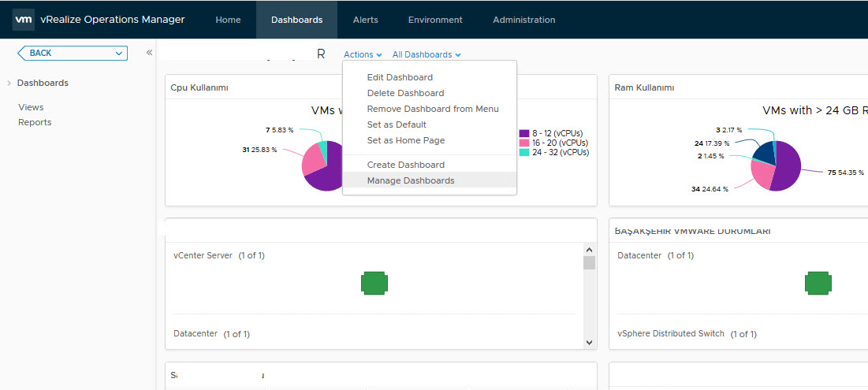This screenshot has width=868, height=390.
Task: Click the green Datacenter status icon on right
Action: [x=818, y=282]
